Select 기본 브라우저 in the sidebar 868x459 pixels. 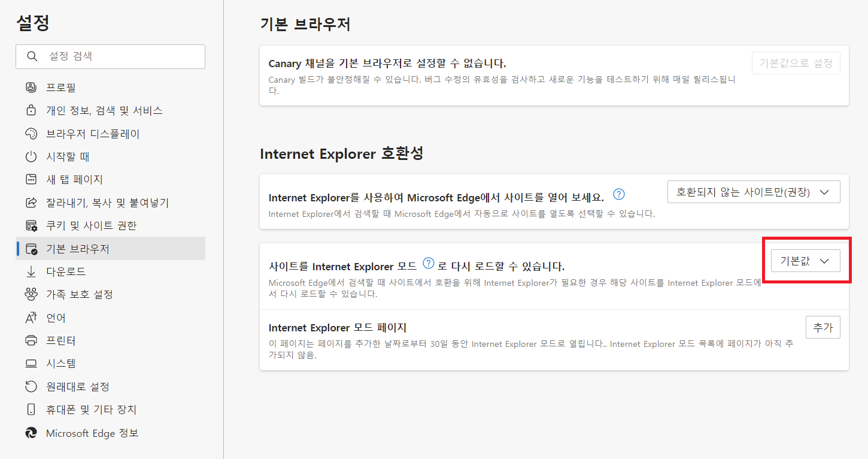110,249
